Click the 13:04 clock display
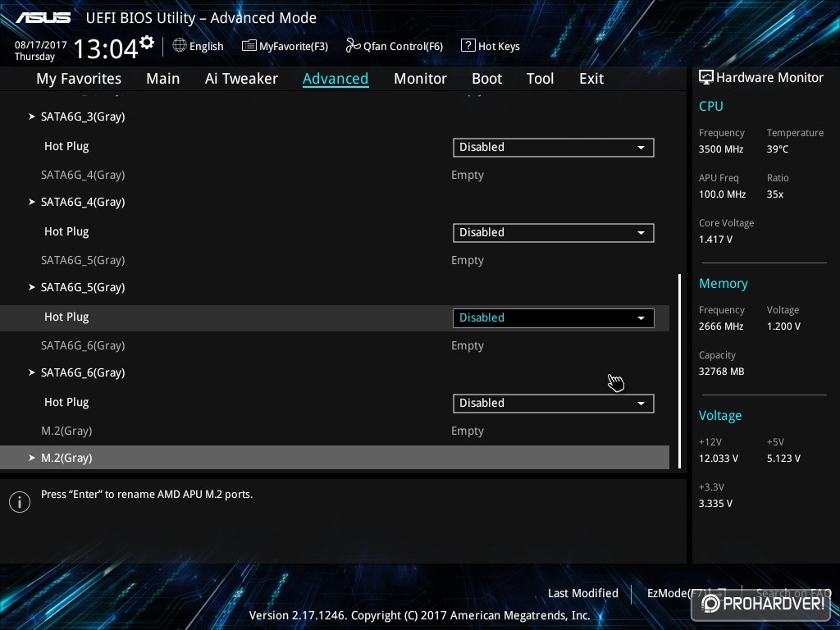Image resolution: width=840 pixels, height=630 pixels. (106, 48)
